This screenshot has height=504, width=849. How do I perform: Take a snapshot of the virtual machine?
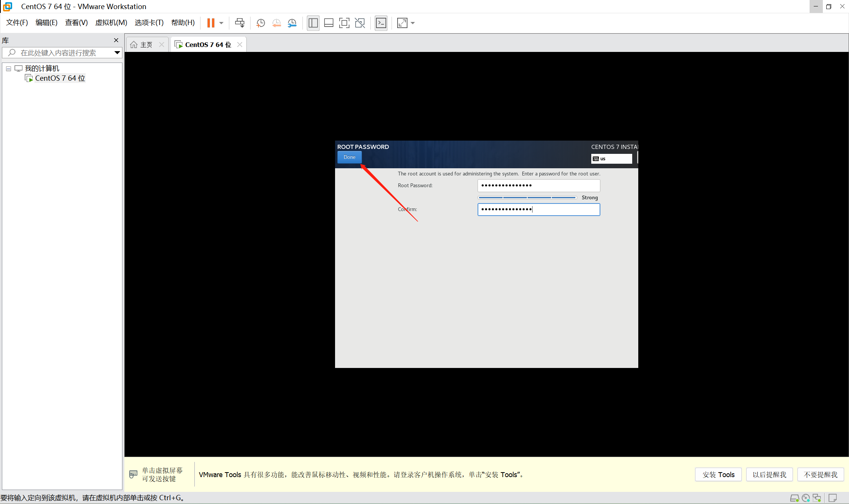[260, 23]
